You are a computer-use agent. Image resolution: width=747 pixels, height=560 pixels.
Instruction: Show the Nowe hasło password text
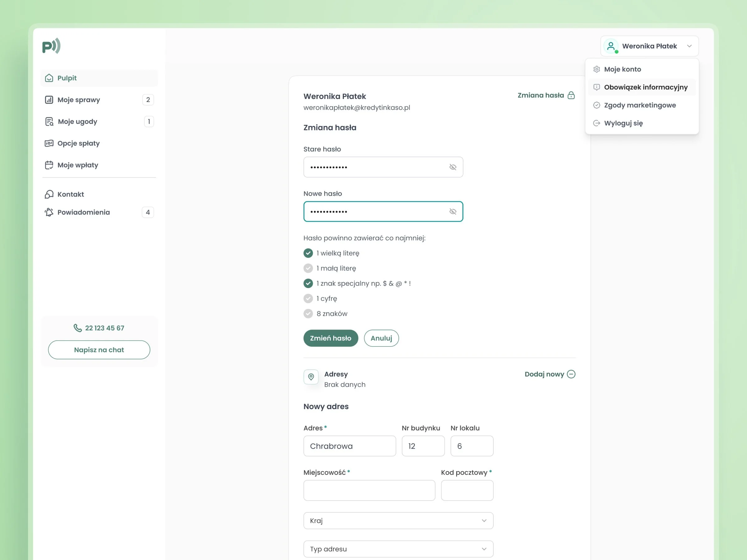tap(453, 212)
